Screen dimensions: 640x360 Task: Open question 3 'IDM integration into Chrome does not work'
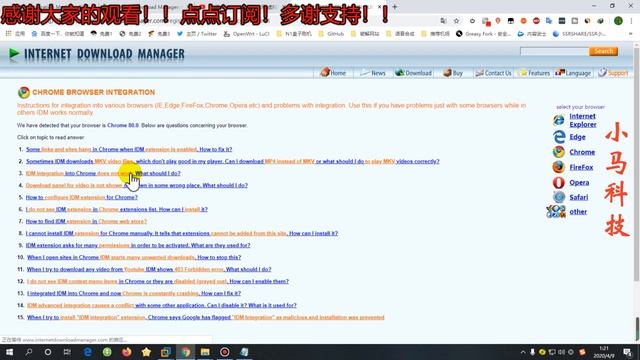pos(103,173)
